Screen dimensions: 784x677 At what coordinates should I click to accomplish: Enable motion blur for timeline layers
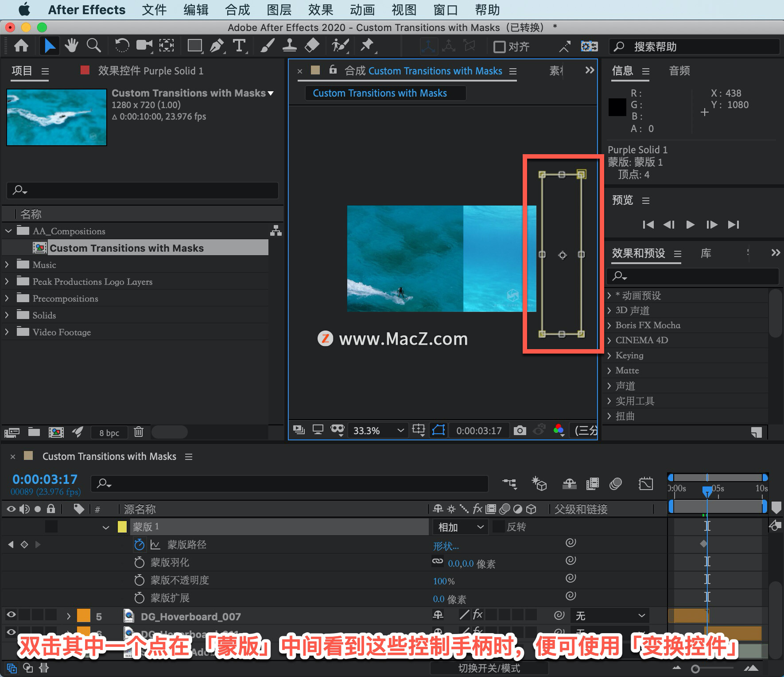tap(616, 484)
